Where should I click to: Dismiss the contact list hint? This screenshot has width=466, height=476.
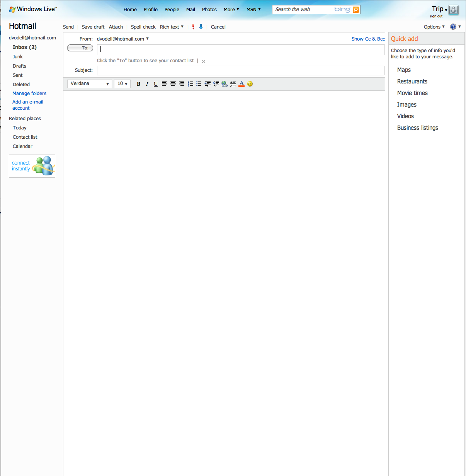tap(204, 61)
